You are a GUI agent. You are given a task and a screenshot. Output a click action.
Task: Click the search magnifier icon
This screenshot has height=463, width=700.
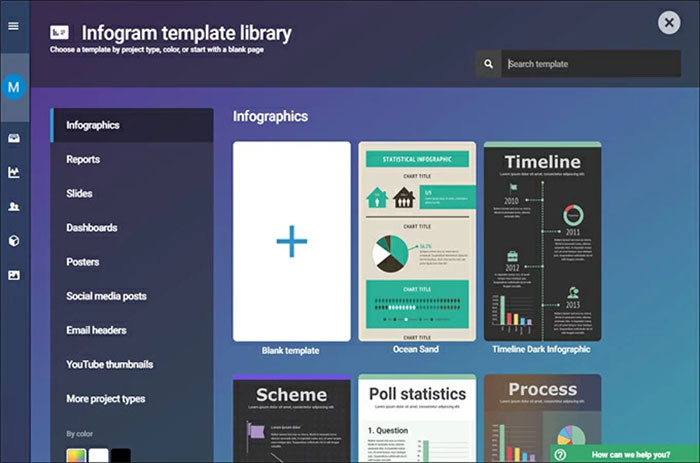[488, 64]
